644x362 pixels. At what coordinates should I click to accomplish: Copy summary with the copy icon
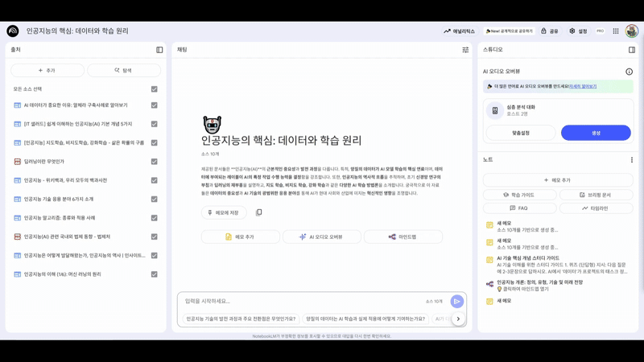point(258,212)
